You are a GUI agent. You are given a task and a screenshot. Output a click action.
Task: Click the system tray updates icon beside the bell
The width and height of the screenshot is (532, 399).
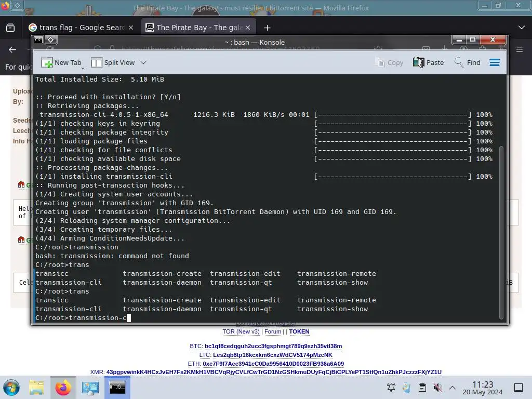click(406, 388)
